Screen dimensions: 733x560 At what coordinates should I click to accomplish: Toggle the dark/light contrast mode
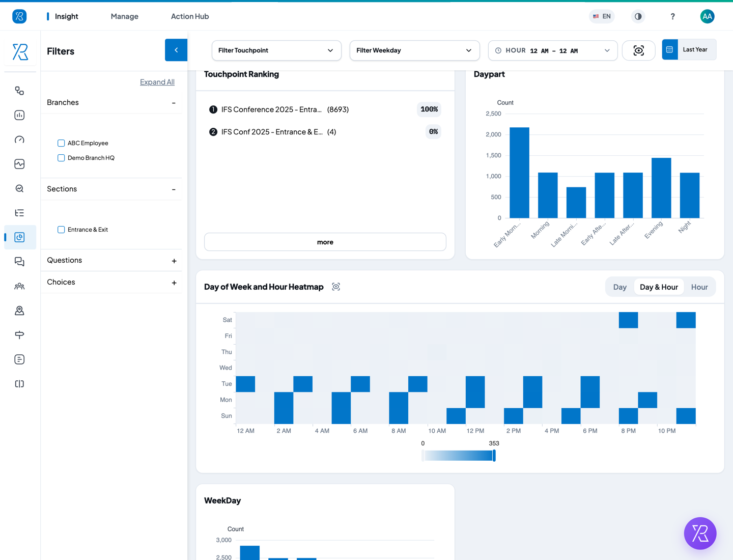[x=638, y=16]
